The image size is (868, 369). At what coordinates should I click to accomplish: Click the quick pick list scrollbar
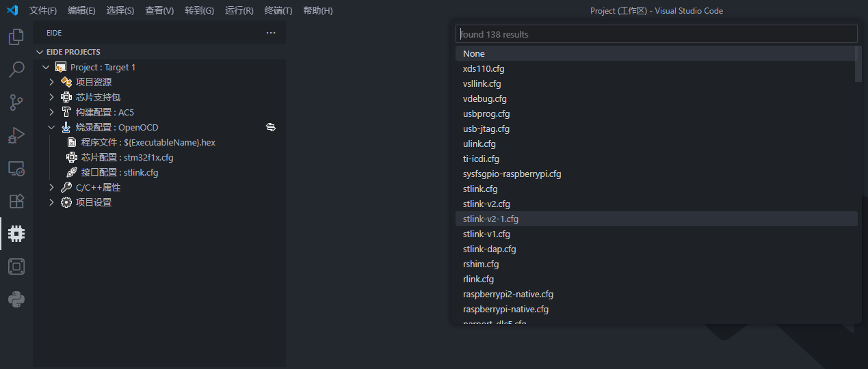pyautogui.click(x=858, y=64)
